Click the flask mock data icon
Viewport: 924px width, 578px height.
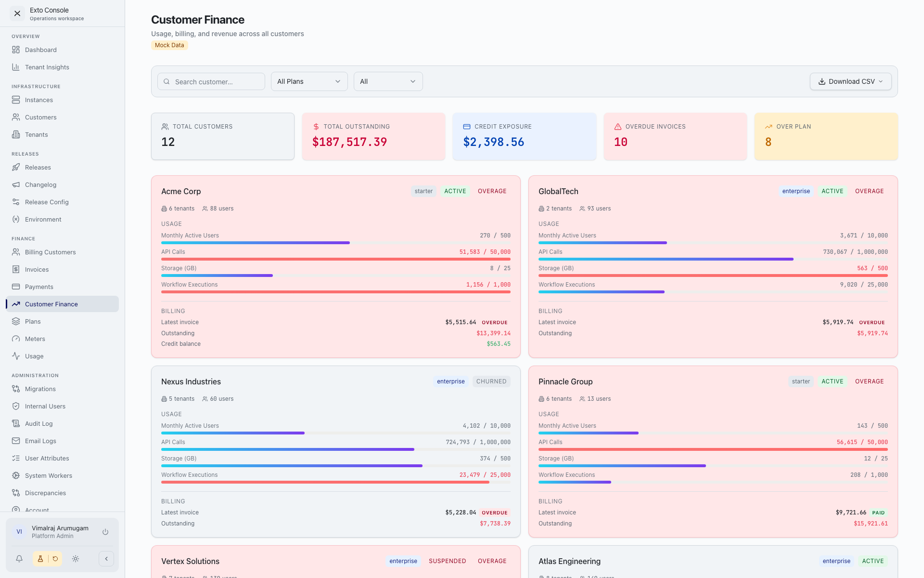pyautogui.click(x=40, y=559)
